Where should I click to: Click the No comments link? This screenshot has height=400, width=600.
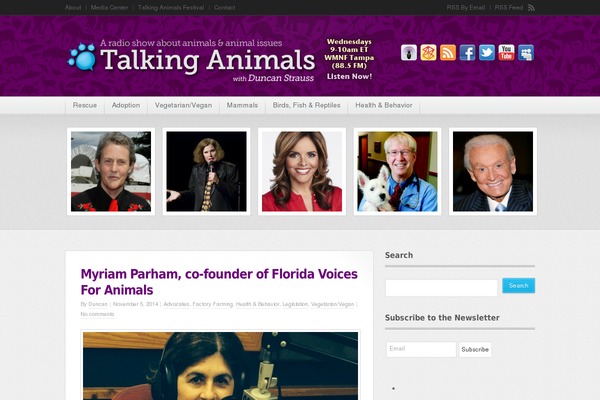point(97,314)
